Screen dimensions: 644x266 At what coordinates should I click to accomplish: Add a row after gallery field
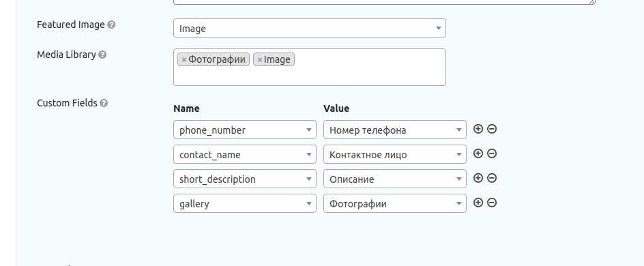[478, 203]
